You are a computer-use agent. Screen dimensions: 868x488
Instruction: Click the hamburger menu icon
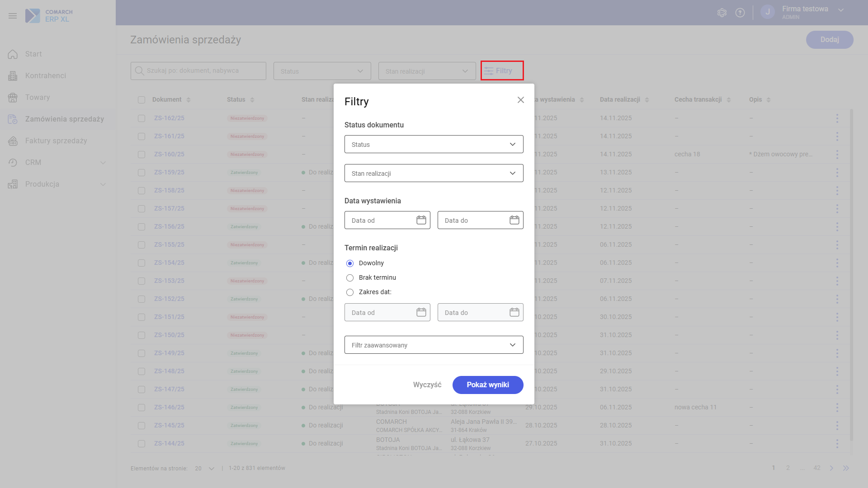(13, 16)
